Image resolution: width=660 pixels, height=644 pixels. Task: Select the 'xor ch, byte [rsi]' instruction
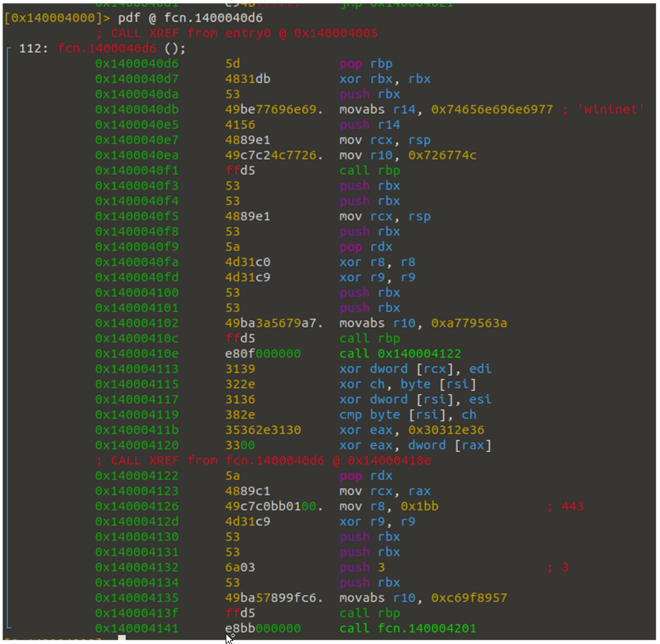click(x=408, y=384)
